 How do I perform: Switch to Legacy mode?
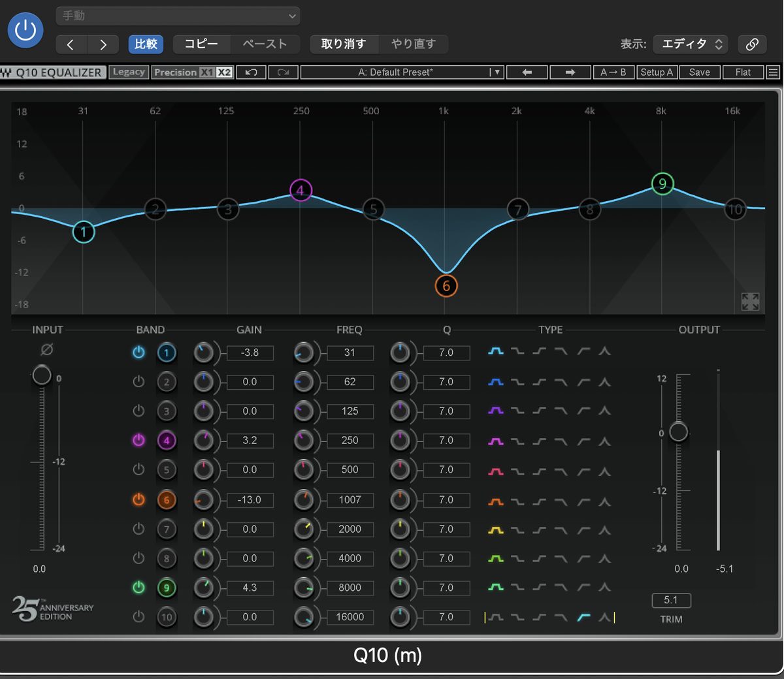(129, 72)
